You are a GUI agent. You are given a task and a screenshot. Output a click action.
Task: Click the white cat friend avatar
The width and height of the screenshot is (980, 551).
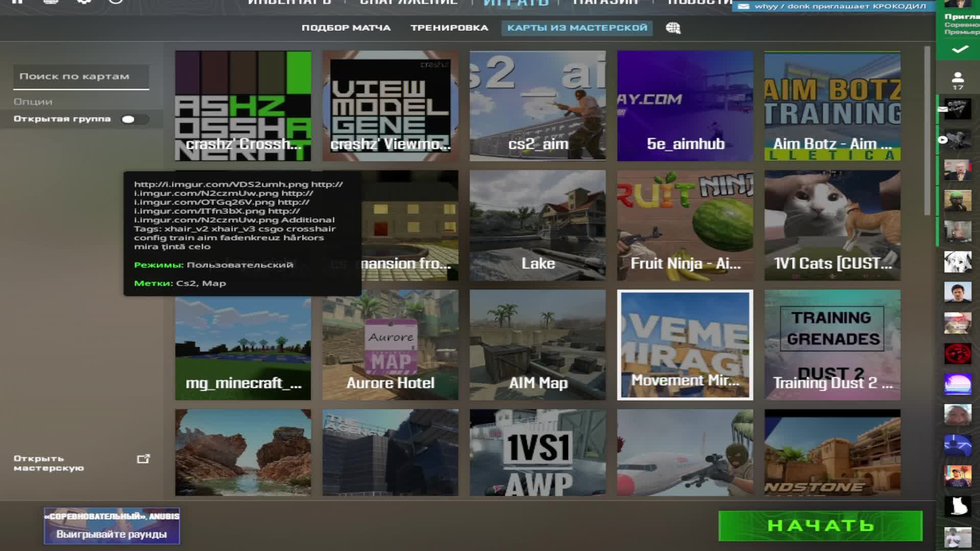958,506
